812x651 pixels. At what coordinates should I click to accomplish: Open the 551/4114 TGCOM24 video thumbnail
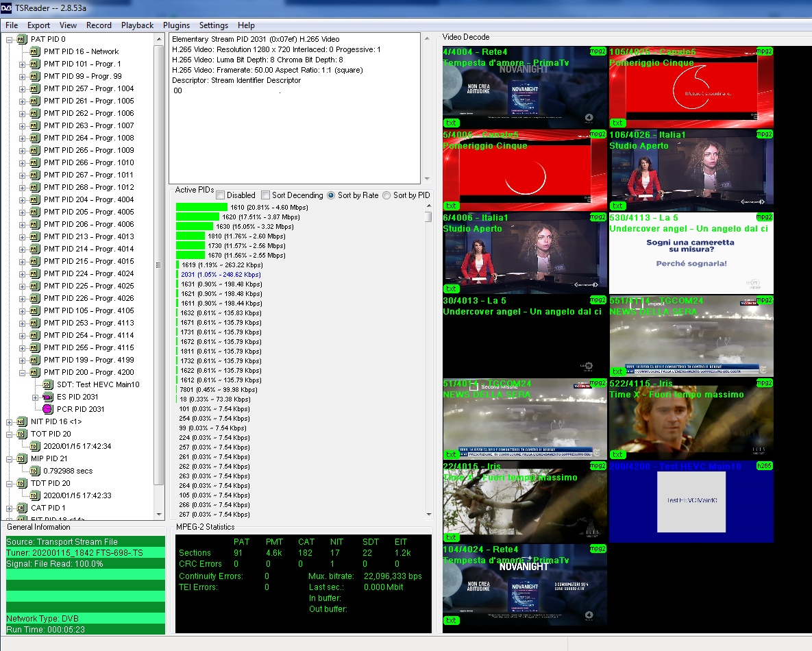point(691,336)
